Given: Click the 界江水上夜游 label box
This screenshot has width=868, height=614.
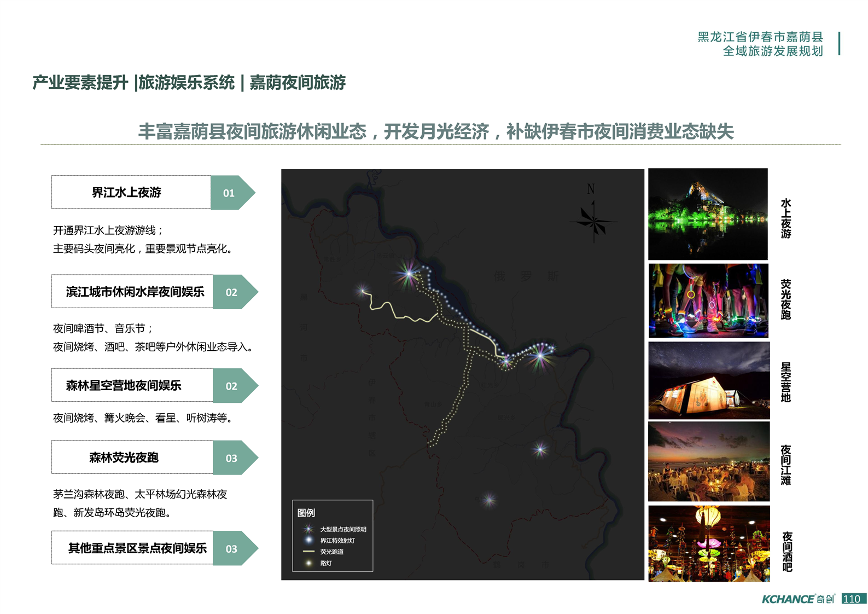Looking at the screenshot, I should pos(131,192).
